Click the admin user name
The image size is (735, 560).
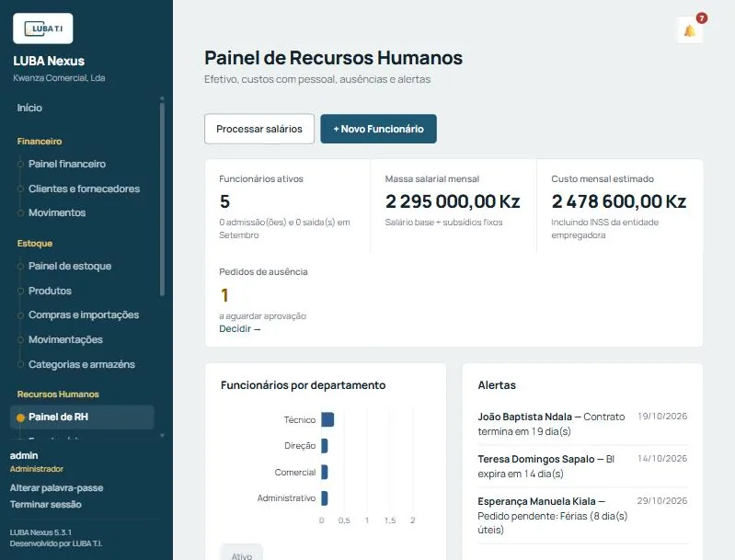coord(24,455)
